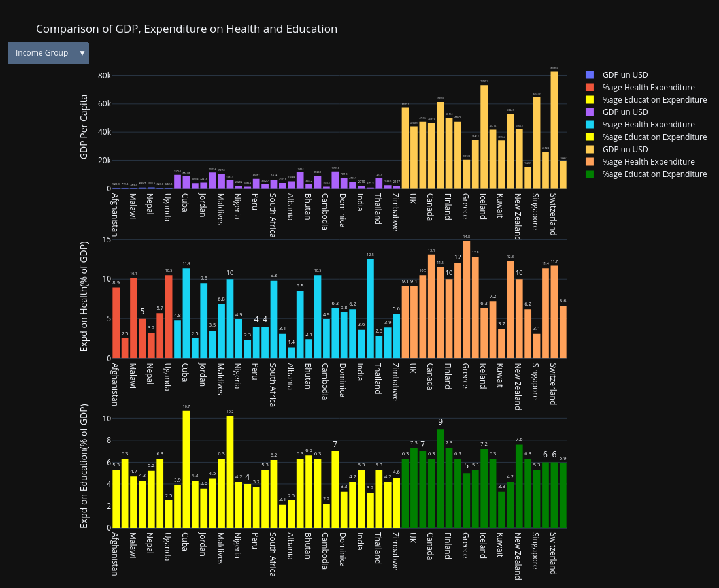This screenshot has height=588, width=719.
Task: Click the light orange Health Expenditure legend swatch
Action: click(x=590, y=162)
